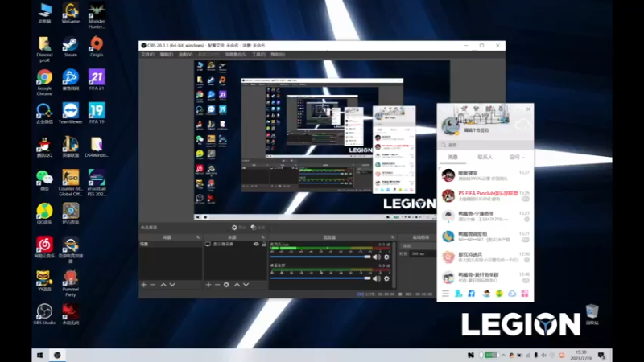Open the QQ conversation timestamped 12:50

485,257
